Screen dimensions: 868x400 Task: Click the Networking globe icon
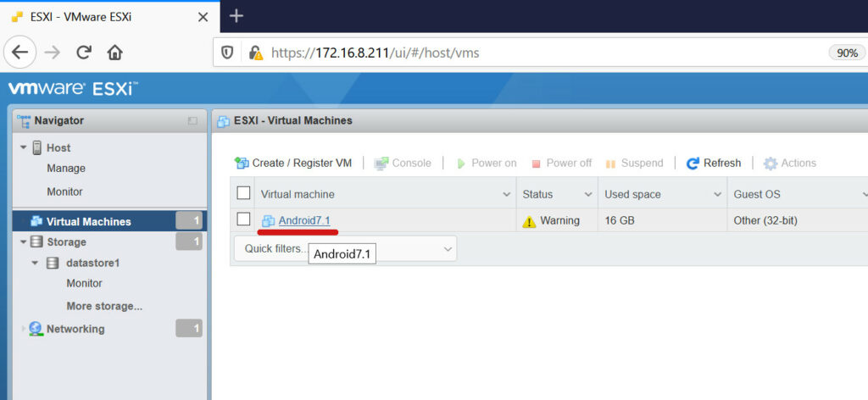point(36,329)
